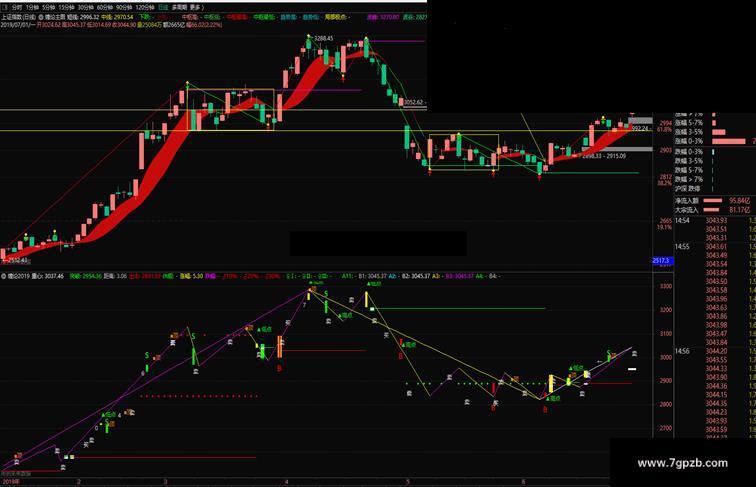Click the 跌幅 5-7% distribution row

point(715,170)
